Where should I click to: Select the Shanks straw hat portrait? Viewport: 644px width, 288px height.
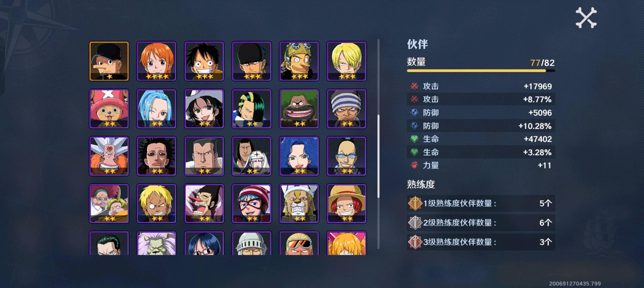pyautogui.click(x=347, y=203)
